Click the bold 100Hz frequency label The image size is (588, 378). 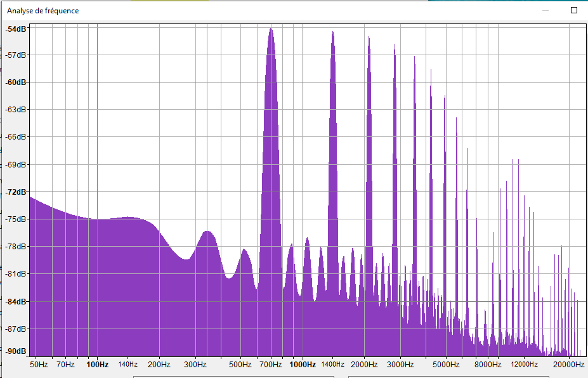pos(97,365)
